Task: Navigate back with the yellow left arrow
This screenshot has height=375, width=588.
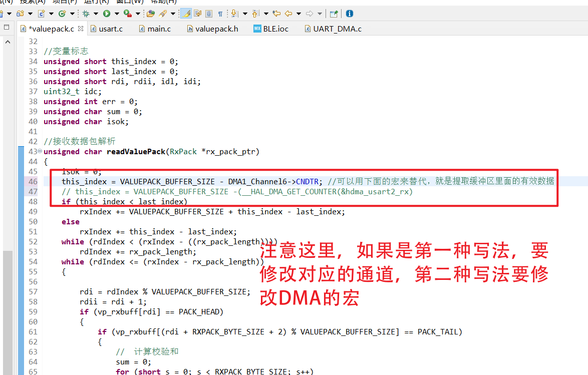Action: pos(288,14)
